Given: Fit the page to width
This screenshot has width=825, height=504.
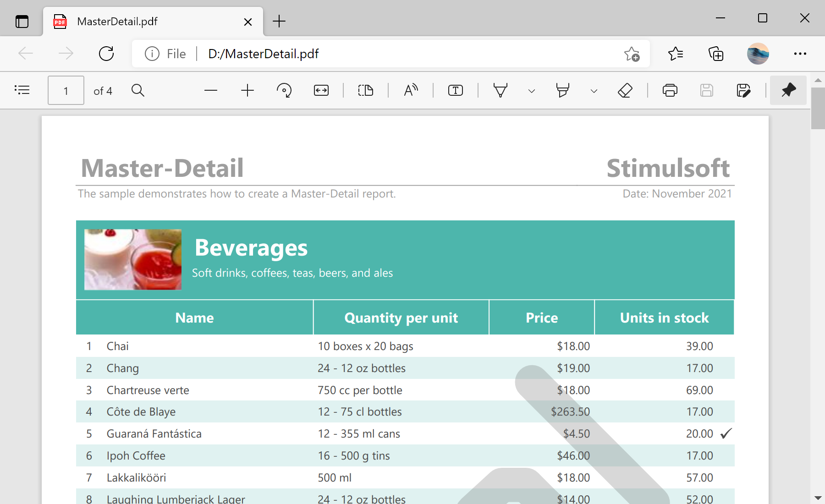Looking at the screenshot, I should click(321, 90).
